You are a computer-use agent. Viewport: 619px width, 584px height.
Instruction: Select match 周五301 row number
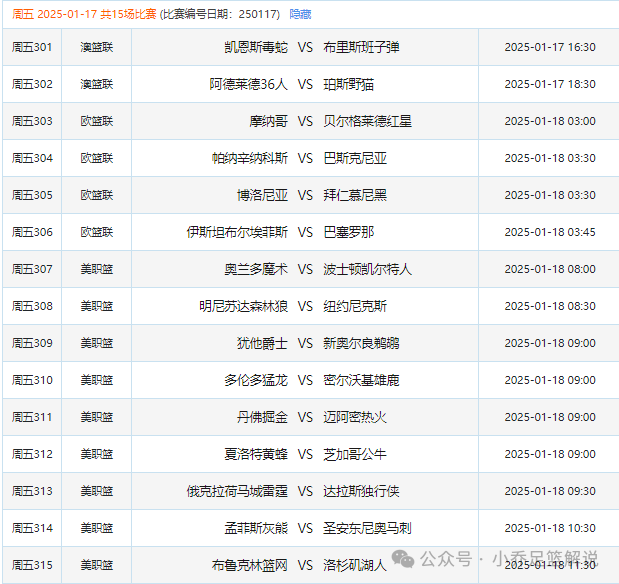(x=32, y=47)
